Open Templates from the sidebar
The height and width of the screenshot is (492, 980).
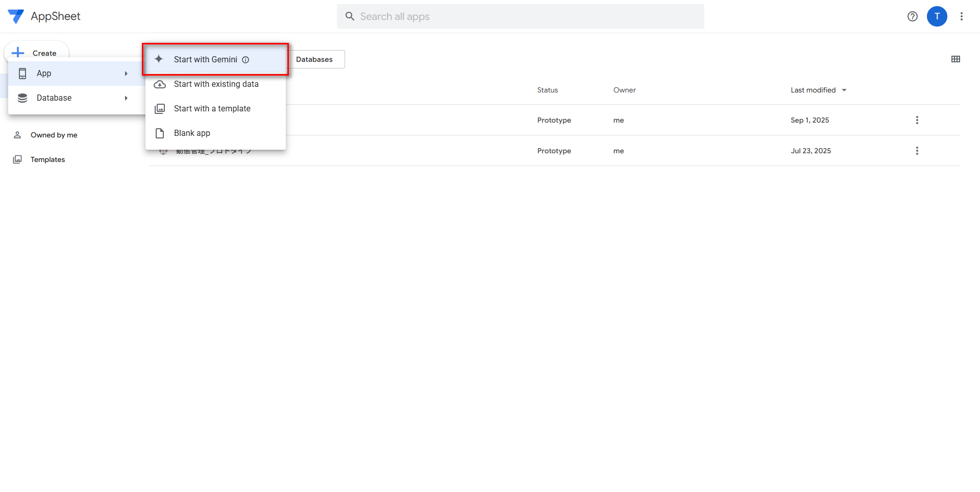point(47,159)
